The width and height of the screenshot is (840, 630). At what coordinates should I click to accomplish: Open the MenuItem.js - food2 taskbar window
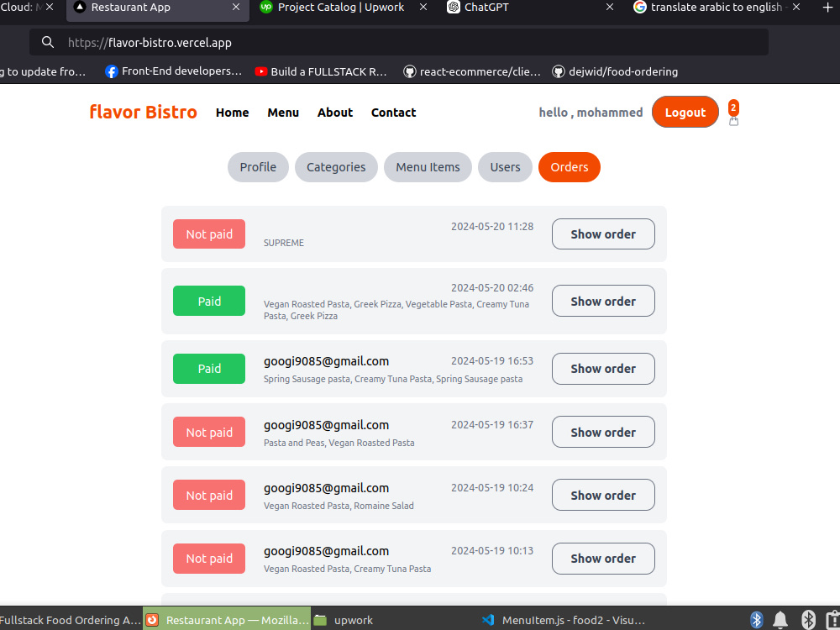pos(564,620)
